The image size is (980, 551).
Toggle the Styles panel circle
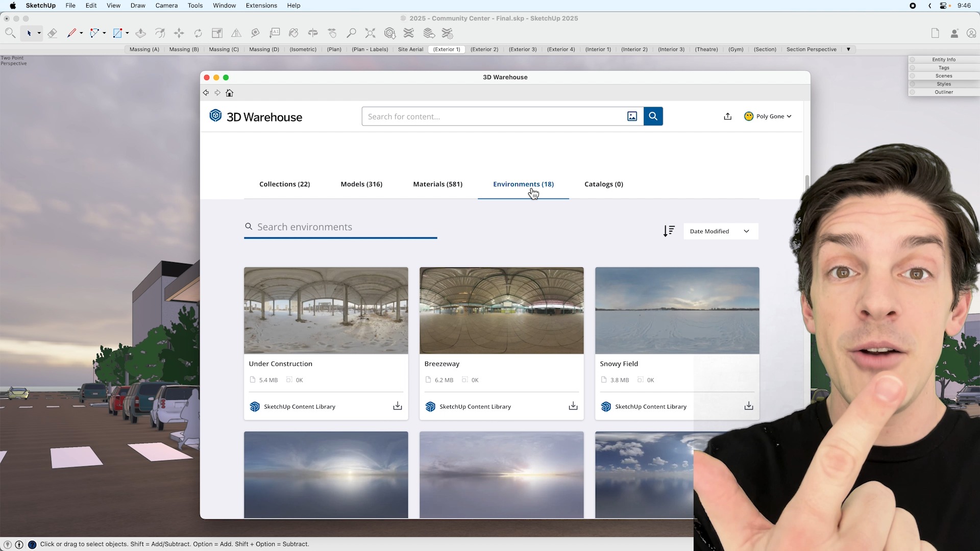click(x=912, y=84)
